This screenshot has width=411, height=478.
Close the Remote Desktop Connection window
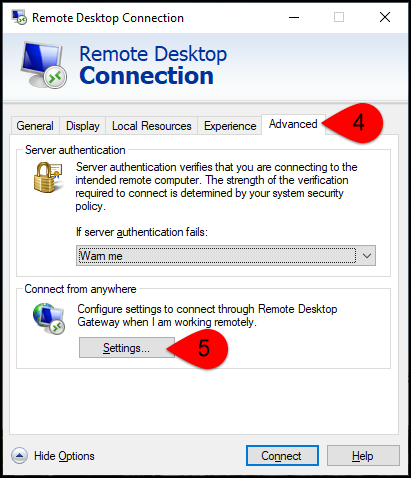coord(385,17)
